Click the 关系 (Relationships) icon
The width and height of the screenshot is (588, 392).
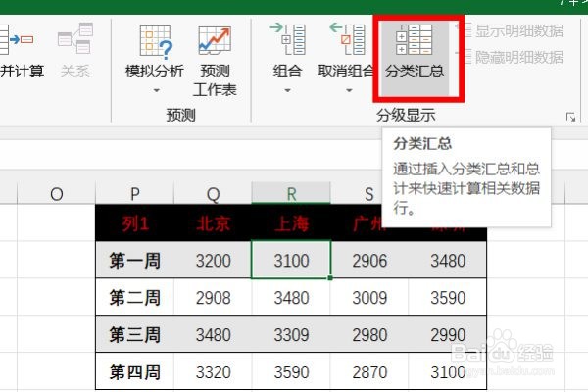75,38
